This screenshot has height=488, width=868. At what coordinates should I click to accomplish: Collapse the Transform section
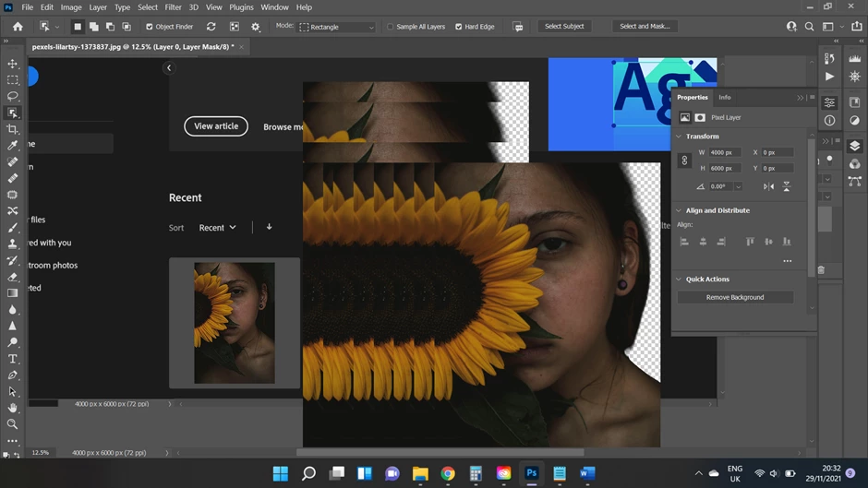(680, 137)
